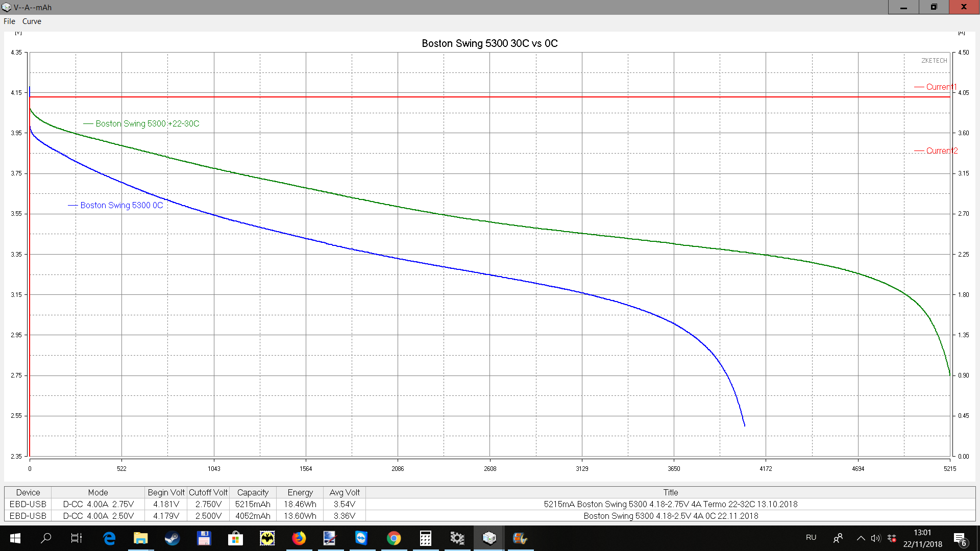
Task: Click the Current1 legend label
Action: 941,87
